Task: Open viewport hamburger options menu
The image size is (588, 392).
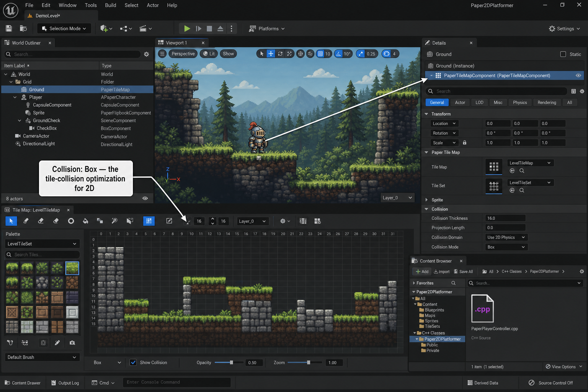Action: tap(162, 54)
